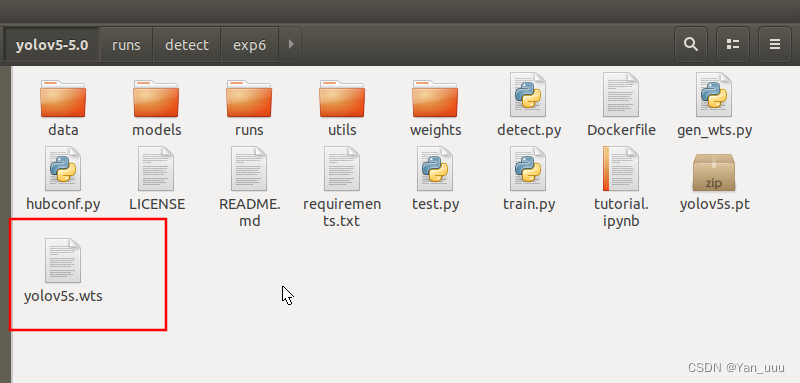Select the README.md file icon
Screen dimensions: 800x383
coord(249,169)
